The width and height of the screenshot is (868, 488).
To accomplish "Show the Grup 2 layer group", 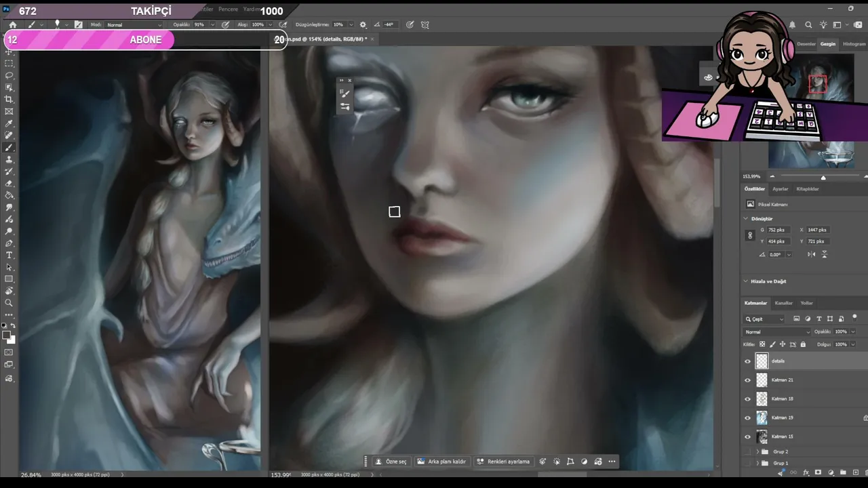I will (748, 451).
